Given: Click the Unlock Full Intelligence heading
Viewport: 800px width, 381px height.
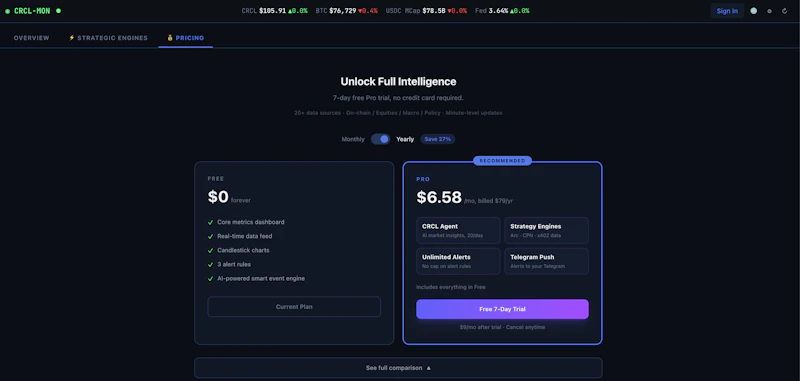Looking at the screenshot, I should [x=398, y=82].
